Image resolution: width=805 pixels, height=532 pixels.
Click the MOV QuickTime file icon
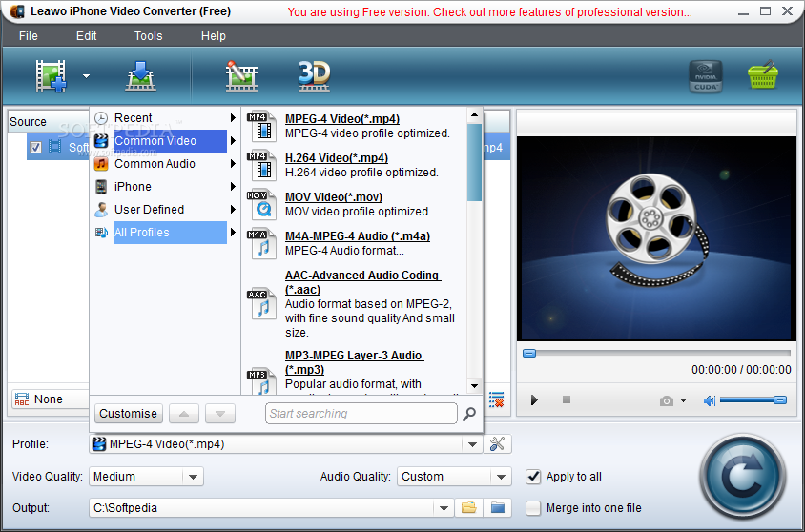262,204
